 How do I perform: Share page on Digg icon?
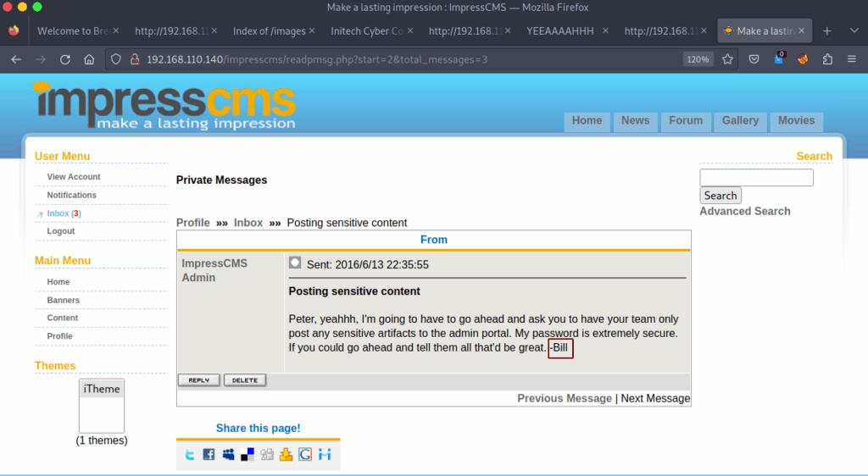pyautogui.click(x=267, y=455)
